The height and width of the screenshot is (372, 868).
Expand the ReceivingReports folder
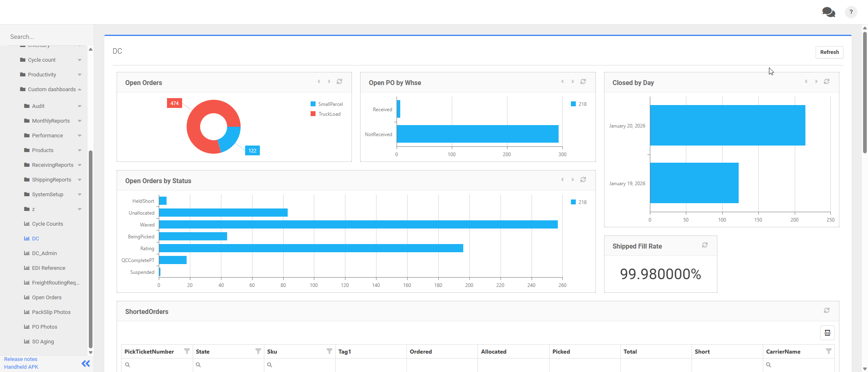click(x=52, y=165)
